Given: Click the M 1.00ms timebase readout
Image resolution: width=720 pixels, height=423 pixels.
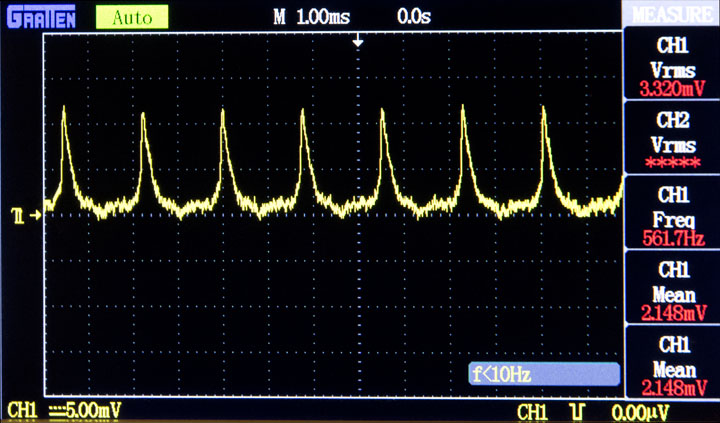Looking at the screenshot, I should pyautogui.click(x=312, y=17).
